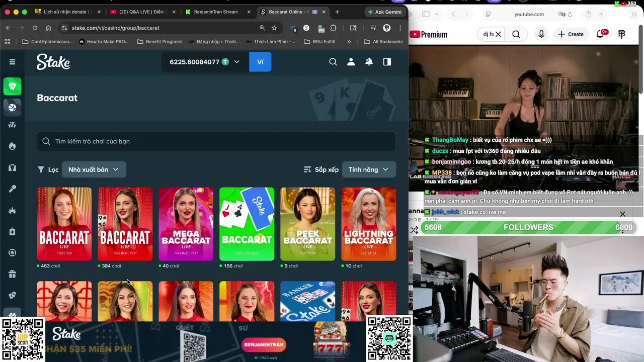Open new tab in Chrome
The image size is (644, 362).
(x=337, y=12)
